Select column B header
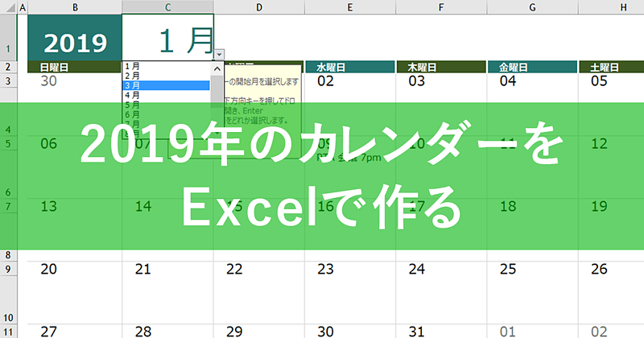The width and height of the screenshot is (644, 338). [75, 6]
